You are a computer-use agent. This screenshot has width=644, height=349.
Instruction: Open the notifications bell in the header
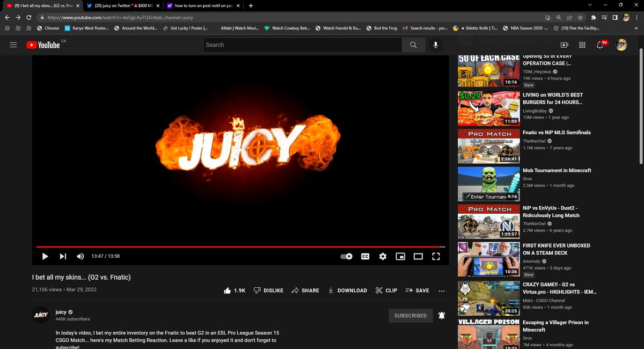pyautogui.click(x=600, y=45)
